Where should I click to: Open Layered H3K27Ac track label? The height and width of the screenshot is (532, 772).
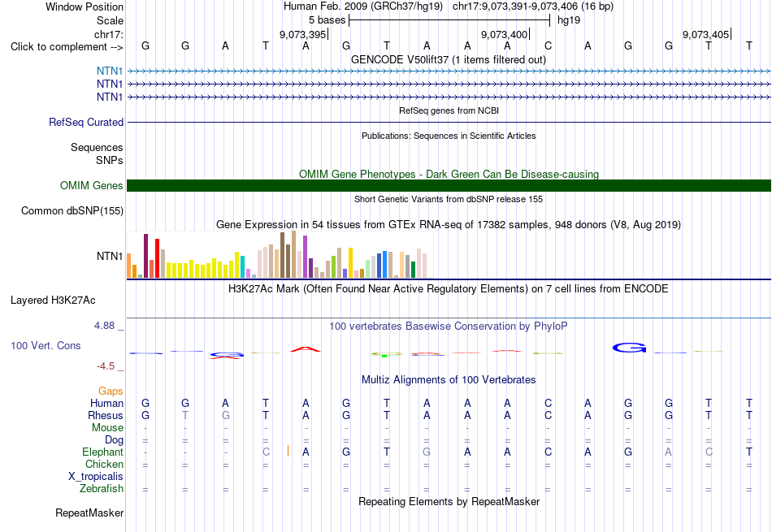coord(53,301)
